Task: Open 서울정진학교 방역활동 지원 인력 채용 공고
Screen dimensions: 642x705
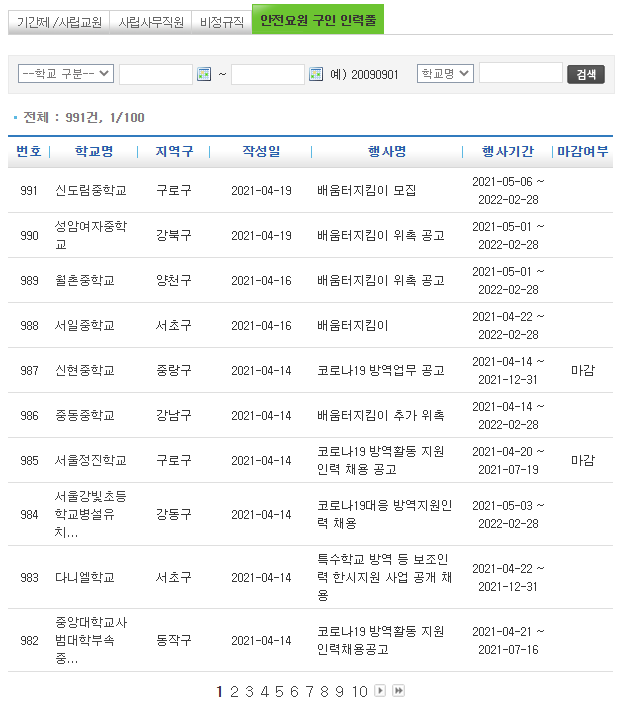Action: 380,460
